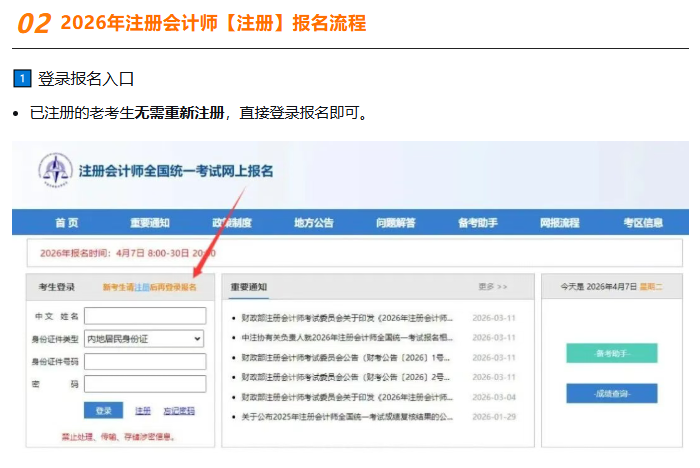
Task: Click the CPA exam site logo emblem
Action: click(x=56, y=170)
